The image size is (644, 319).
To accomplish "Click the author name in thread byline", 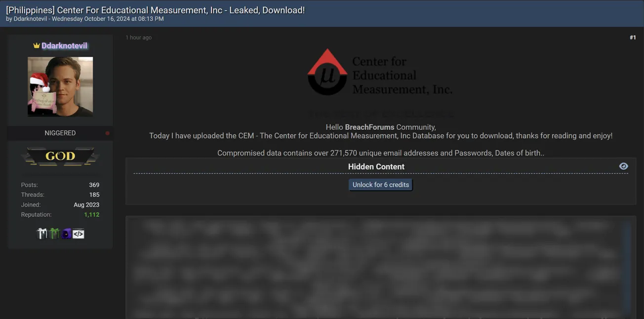I will 30,19.
